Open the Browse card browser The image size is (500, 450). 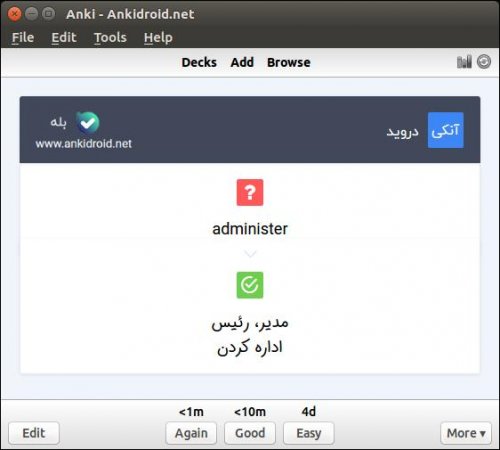(289, 62)
